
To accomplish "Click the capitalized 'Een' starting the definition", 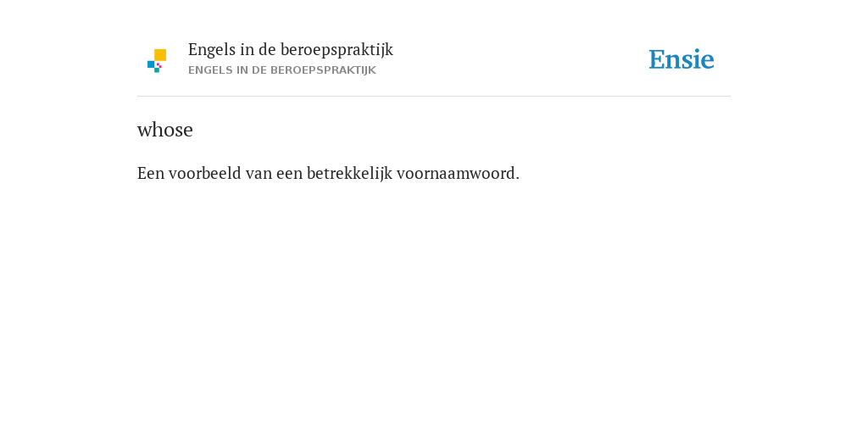I will click(151, 173).
